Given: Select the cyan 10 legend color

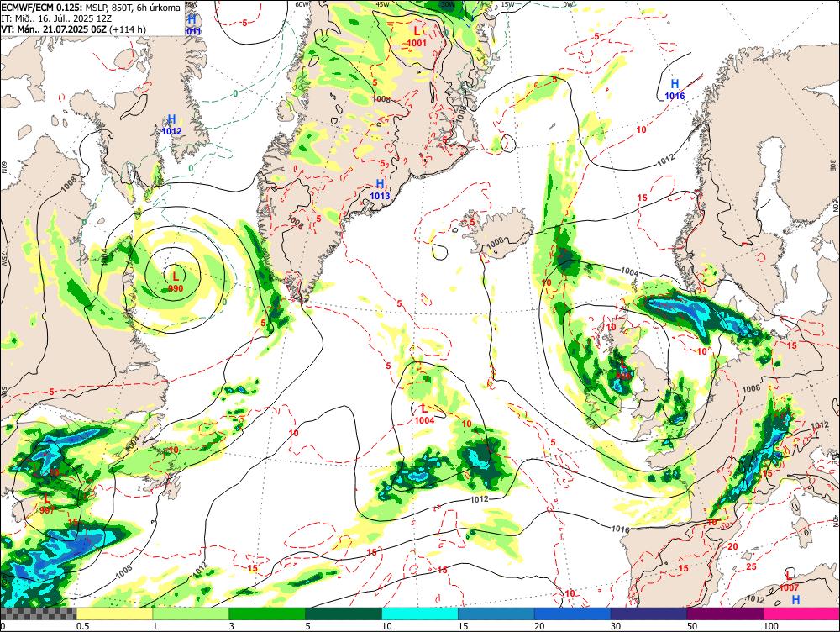Looking at the screenshot, I should point(419,614).
